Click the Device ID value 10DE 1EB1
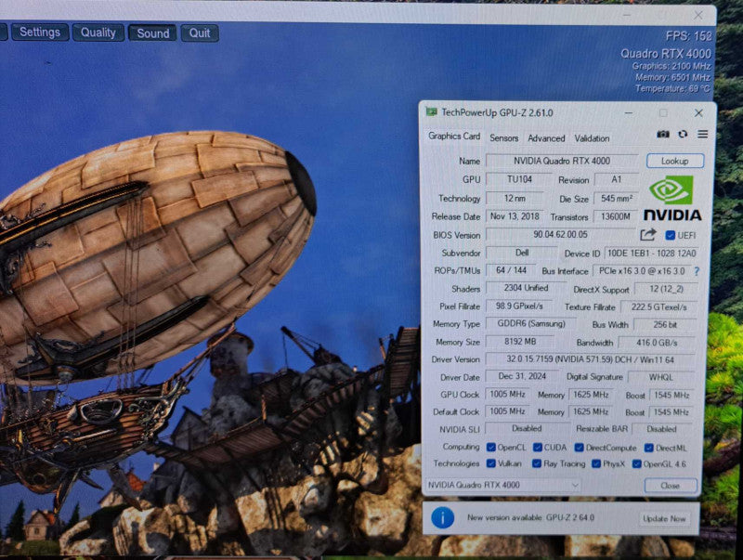 coord(652,254)
